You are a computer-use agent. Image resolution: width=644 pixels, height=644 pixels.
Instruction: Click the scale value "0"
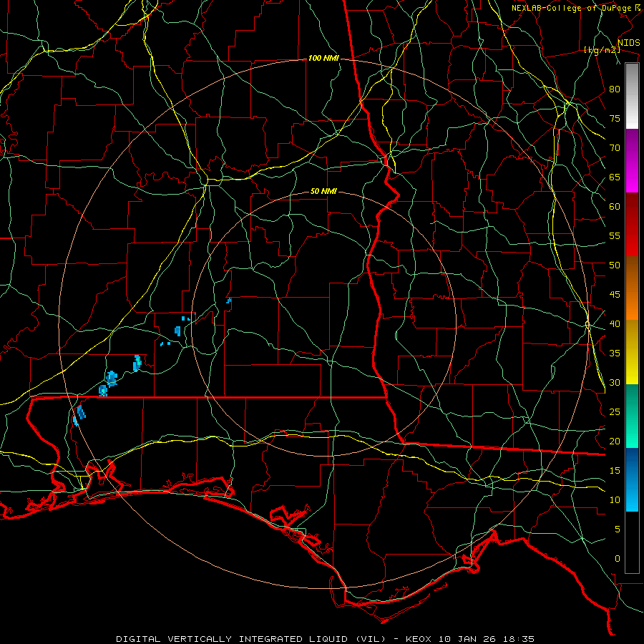click(x=618, y=559)
